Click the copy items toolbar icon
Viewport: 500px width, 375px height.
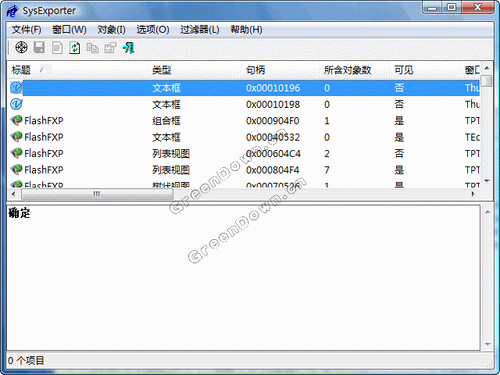(92, 48)
